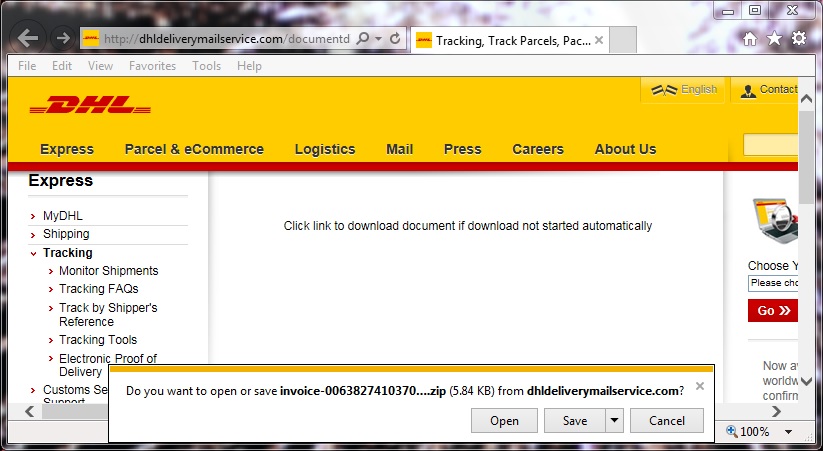Click the DHL site search field
This screenshot has width=823, height=451.
click(x=771, y=145)
